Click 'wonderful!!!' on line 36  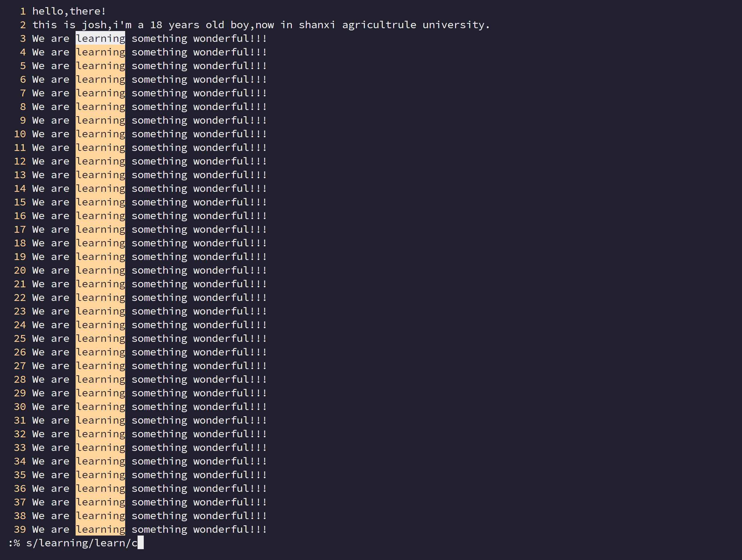tap(230, 488)
